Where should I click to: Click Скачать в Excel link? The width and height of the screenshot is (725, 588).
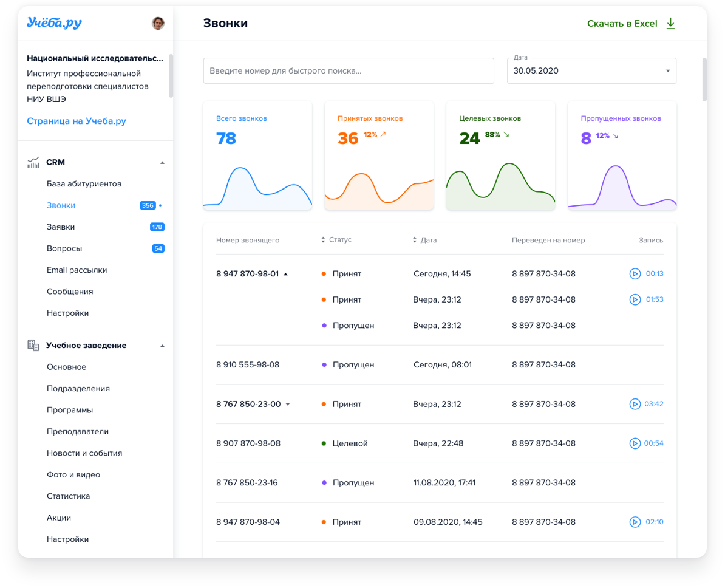(x=622, y=24)
